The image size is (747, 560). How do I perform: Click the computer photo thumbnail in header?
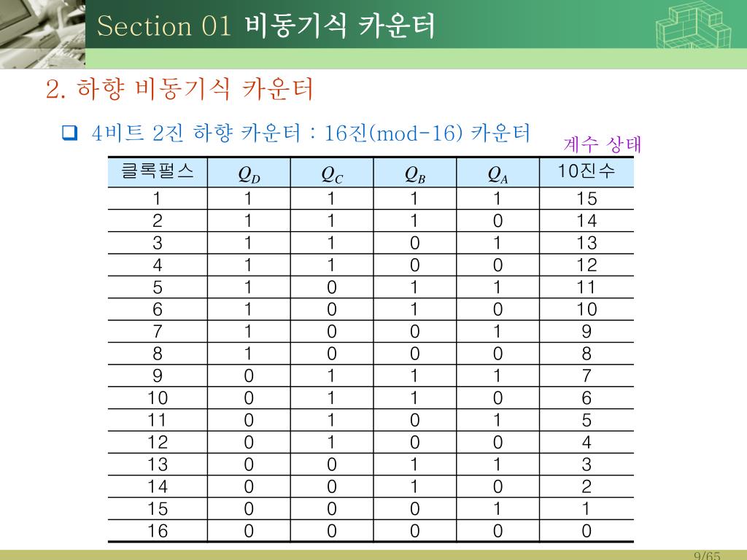(x=42, y=34)
